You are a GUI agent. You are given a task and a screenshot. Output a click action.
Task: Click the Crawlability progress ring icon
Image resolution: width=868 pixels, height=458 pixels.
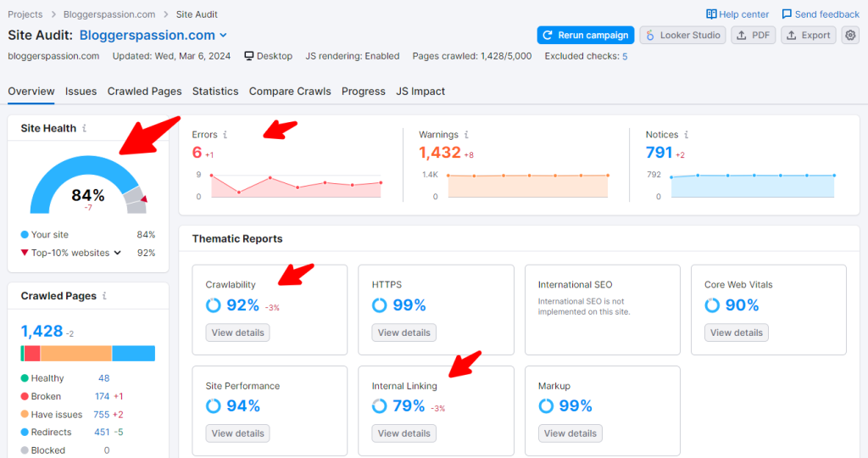coord(213,305)
